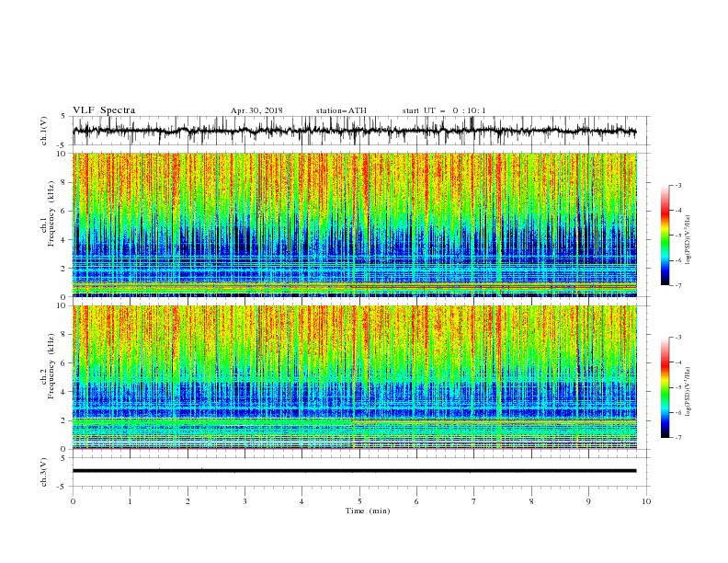Click the "ch.1(V)" axis label
Image resolution: width=728 pixels, height=563 pixels.
click(44, 131)
